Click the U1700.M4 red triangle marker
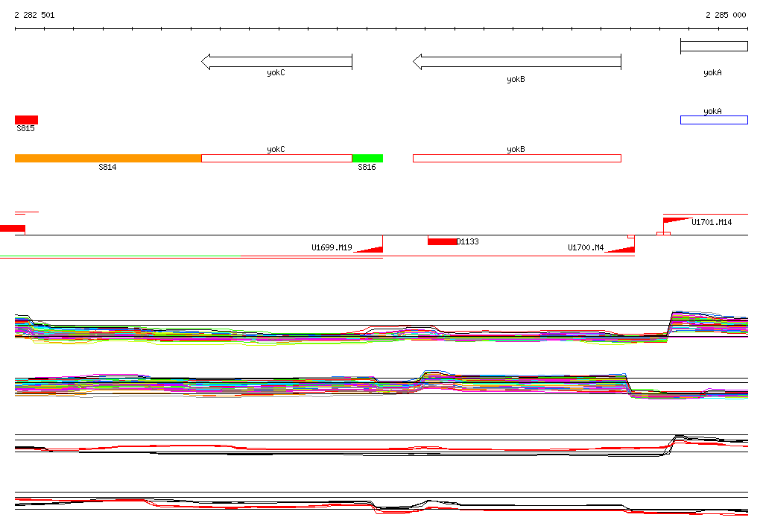 619,249
